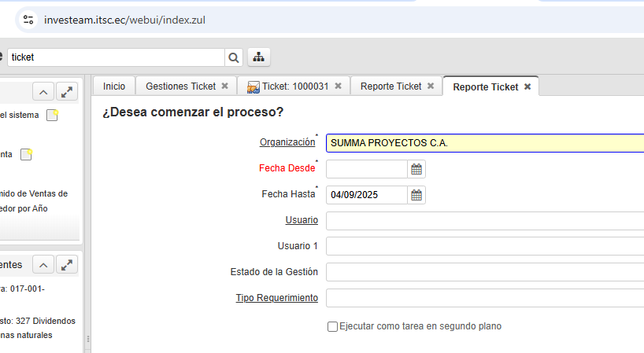Open calendar picker for Fecha Hasta

tap(416, 195)
